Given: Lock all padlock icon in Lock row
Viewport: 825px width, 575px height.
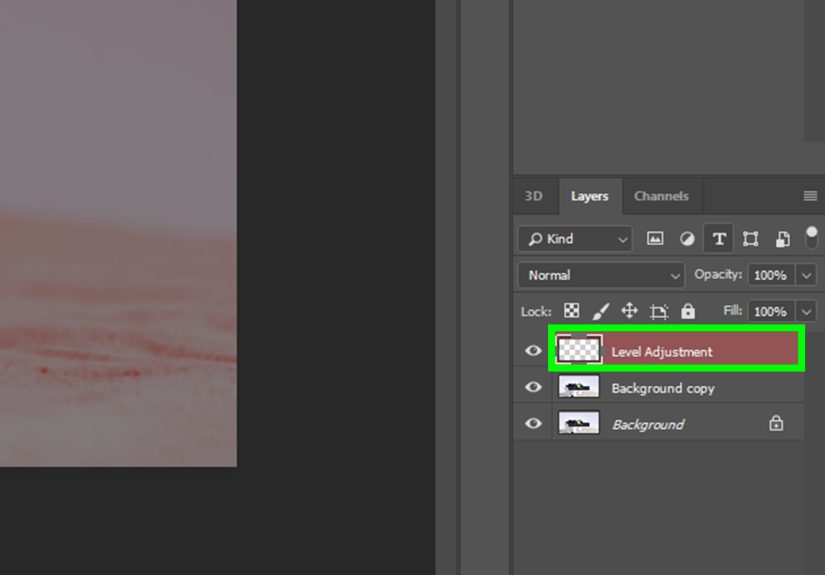Looking at the screenshot, I should 688,311.
